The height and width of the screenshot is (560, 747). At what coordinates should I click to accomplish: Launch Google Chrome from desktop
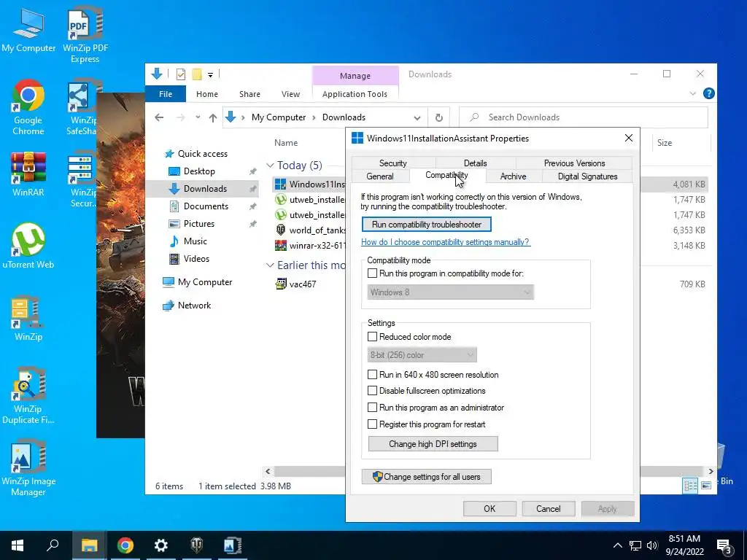[28, 107]
